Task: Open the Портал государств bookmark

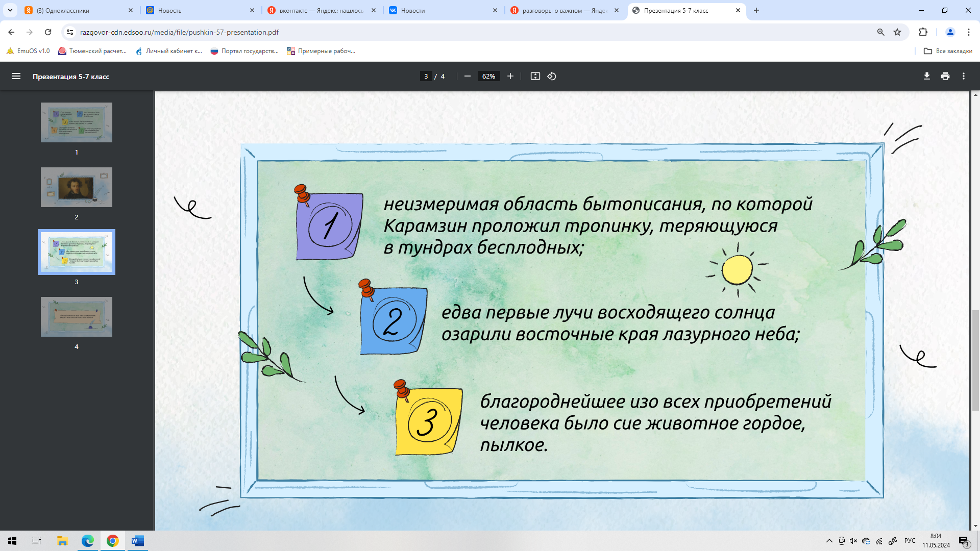Action: (x=244, y=51)
